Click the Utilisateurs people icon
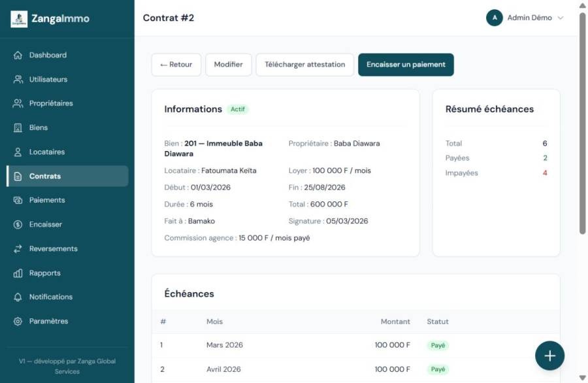Viewport: 588px width, 383px height. click(x=18, y=80)
